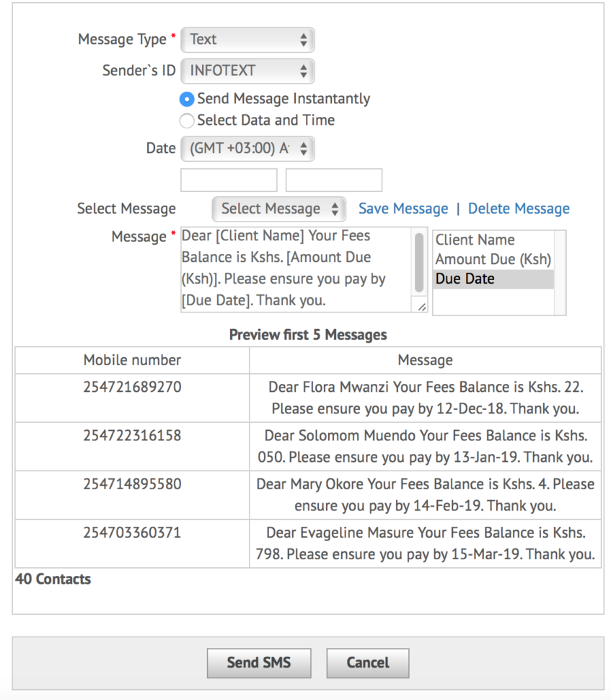Viewport: 611px width, 700px height.
Task: Click the Save Message link
Action: 403,209
